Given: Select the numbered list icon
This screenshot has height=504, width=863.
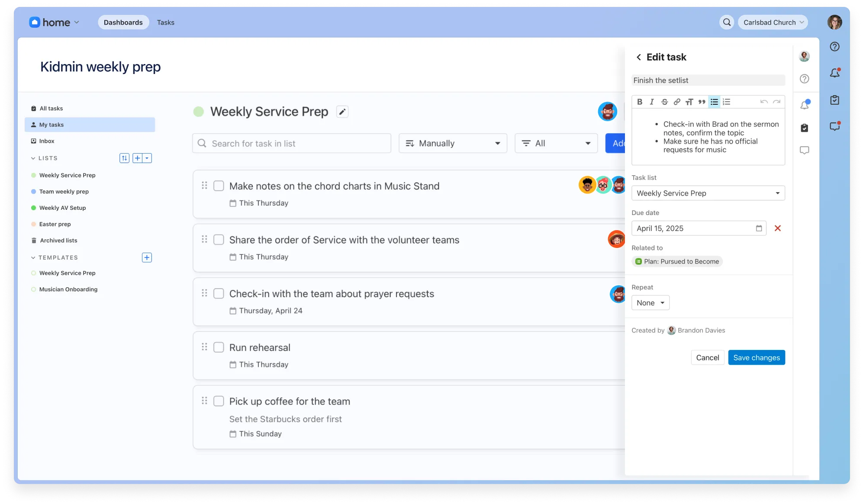Looking at the screenshot, I should [727, 102].
